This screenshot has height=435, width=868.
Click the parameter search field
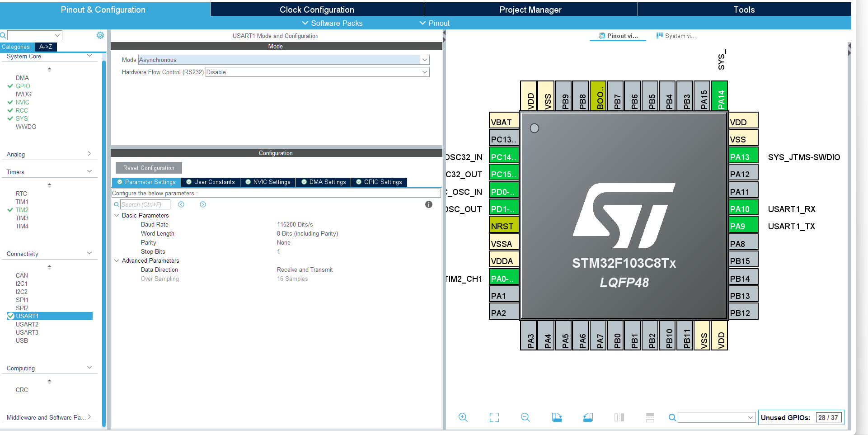145,204
